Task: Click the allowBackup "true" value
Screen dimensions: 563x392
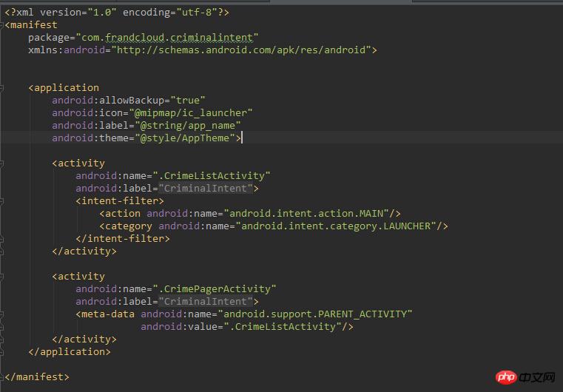Action: point(188,101)
